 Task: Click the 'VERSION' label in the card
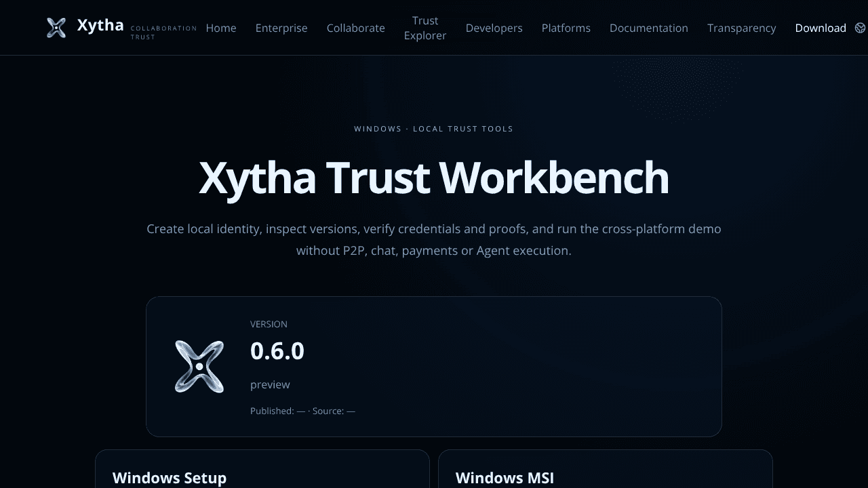[269, 324]
